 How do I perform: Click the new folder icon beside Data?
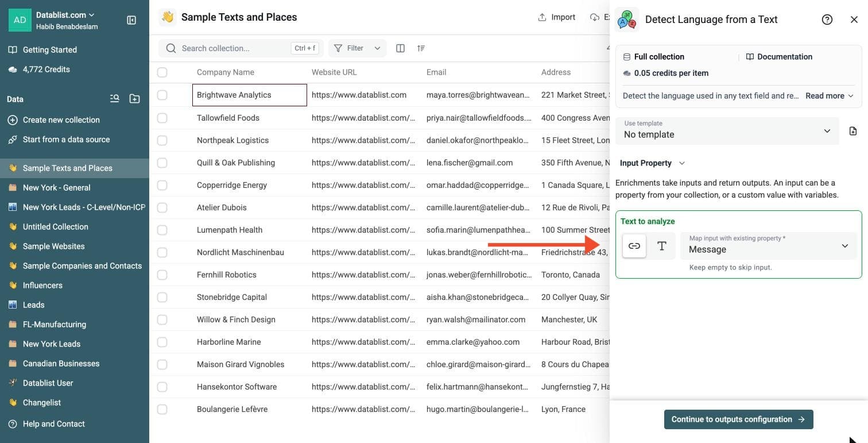[x=134, y=99]
